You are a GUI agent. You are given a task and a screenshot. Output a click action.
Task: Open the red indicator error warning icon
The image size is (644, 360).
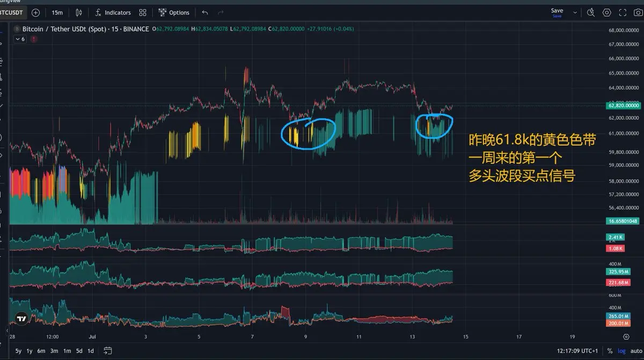coord(34,39)
